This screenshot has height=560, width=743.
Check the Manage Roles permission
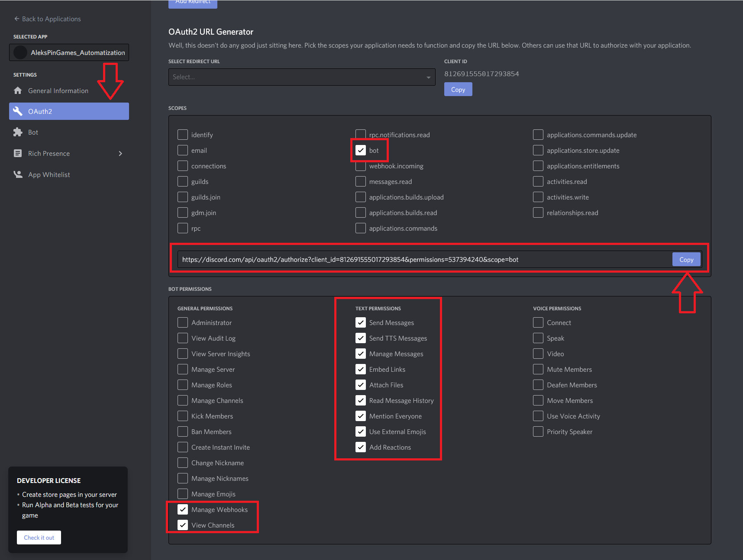(x=183, y=385)
